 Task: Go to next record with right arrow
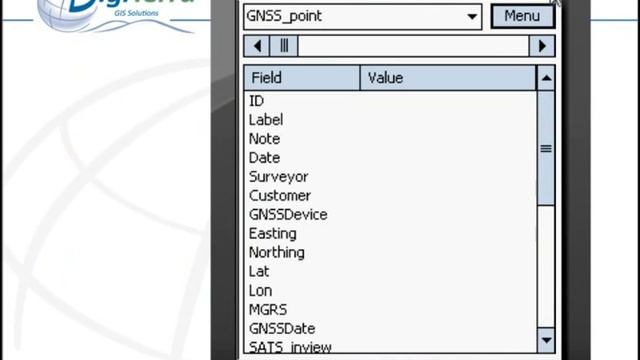(x=542, y=46)
